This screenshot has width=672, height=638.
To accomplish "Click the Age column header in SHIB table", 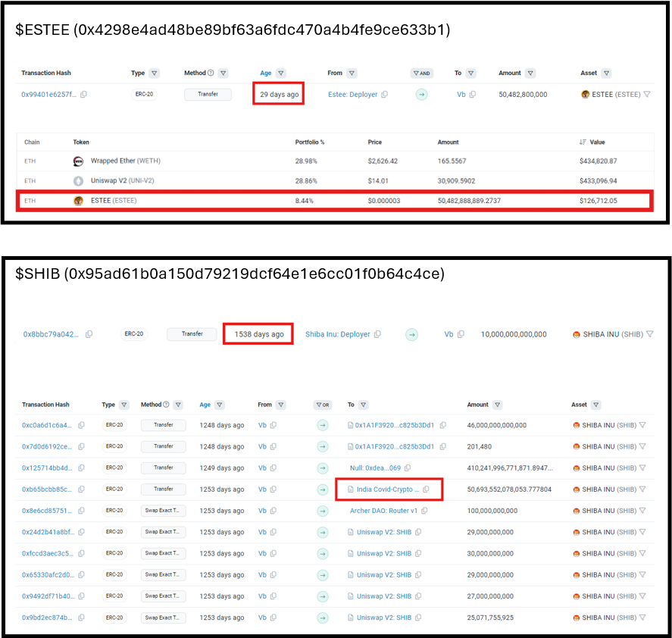I will [x=205, y=405].
